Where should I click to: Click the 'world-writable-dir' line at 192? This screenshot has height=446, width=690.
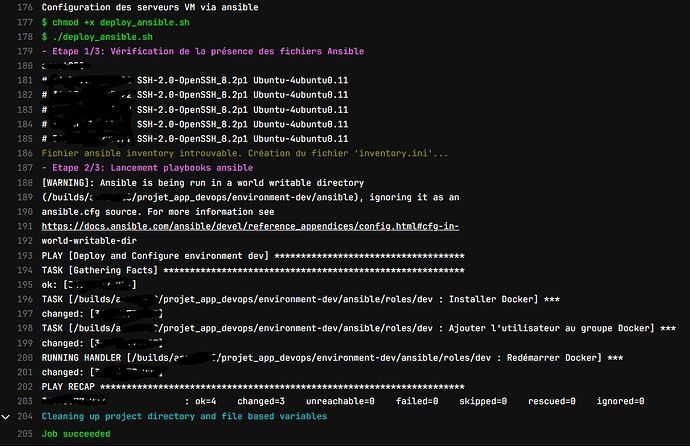coord(89,241)
